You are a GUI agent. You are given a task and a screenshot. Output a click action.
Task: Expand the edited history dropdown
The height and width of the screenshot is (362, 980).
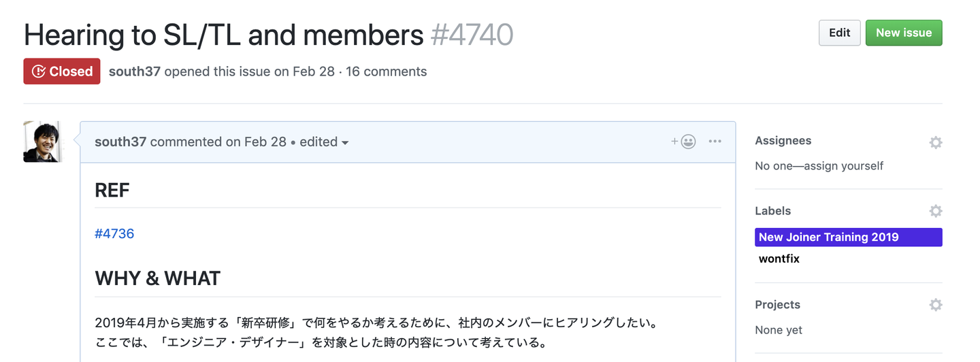pos(325,142)
